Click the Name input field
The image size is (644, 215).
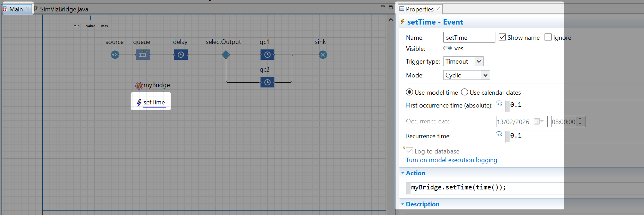[x=469, y=37]
